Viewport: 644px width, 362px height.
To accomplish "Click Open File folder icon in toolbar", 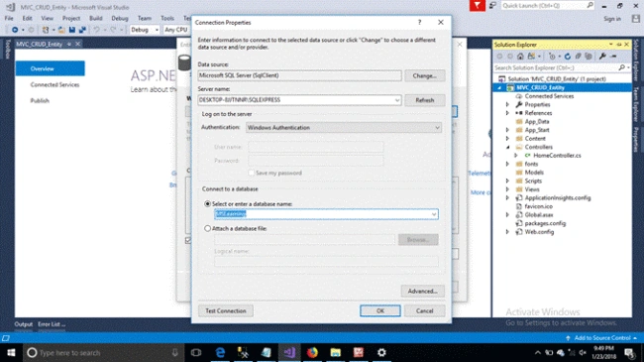I will click(61, 30).
